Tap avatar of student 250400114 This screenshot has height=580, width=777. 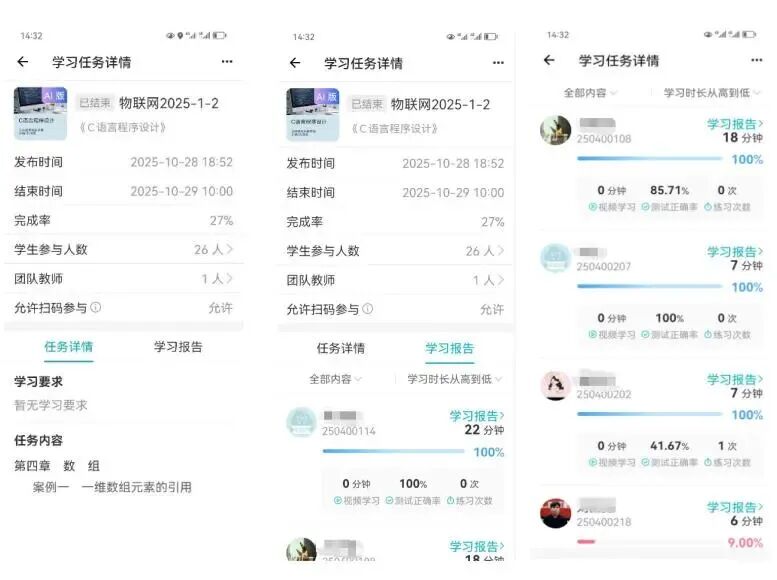pyautogui.click(x=301, y=422)
